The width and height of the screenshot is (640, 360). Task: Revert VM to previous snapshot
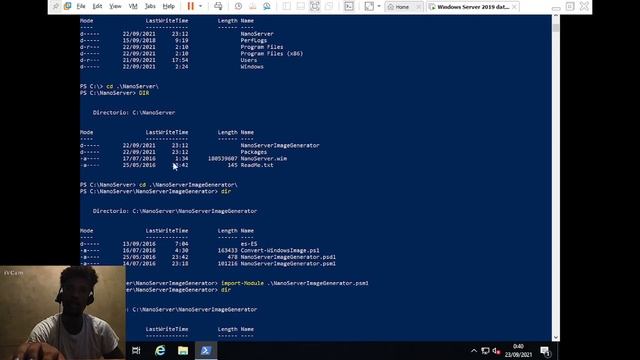[253, 6]
